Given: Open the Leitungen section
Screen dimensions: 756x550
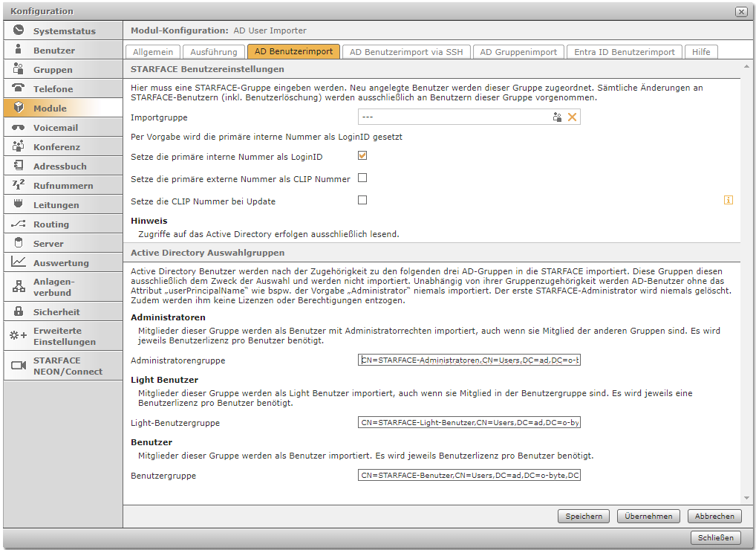Looking at the screenshot, I should tap(63, 204).
